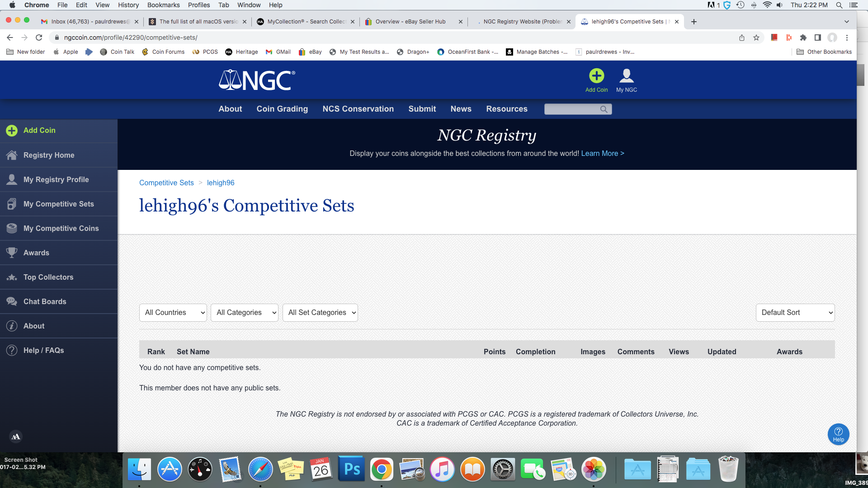The height and width of the screenshot is (488, 868).
Task: Open the All Countries dropdown
Action: (x=173, y=313)
